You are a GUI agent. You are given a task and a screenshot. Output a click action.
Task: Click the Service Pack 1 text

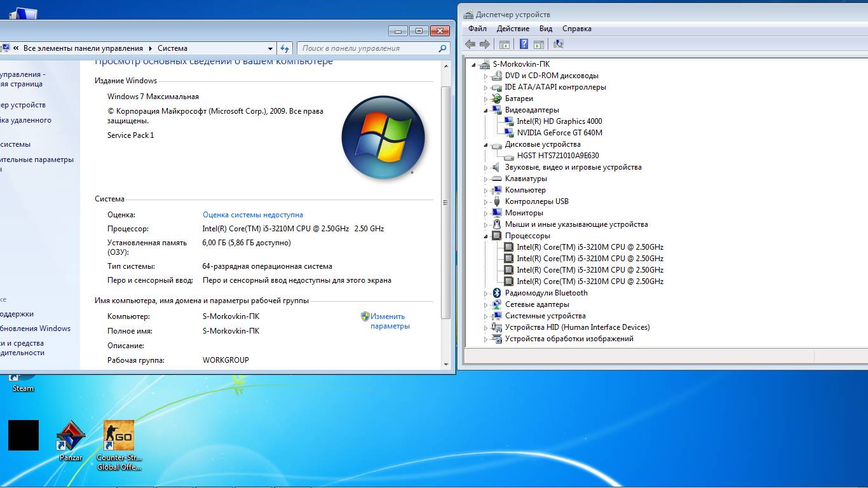point(131,135)
